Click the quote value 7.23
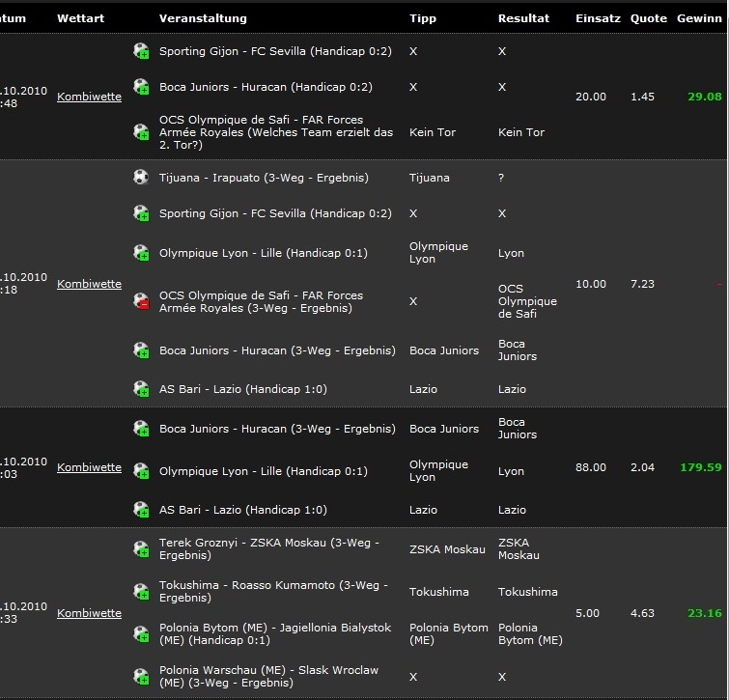This screenshot has height=700, width=729. pyautogui.click(x=642, y=284)
